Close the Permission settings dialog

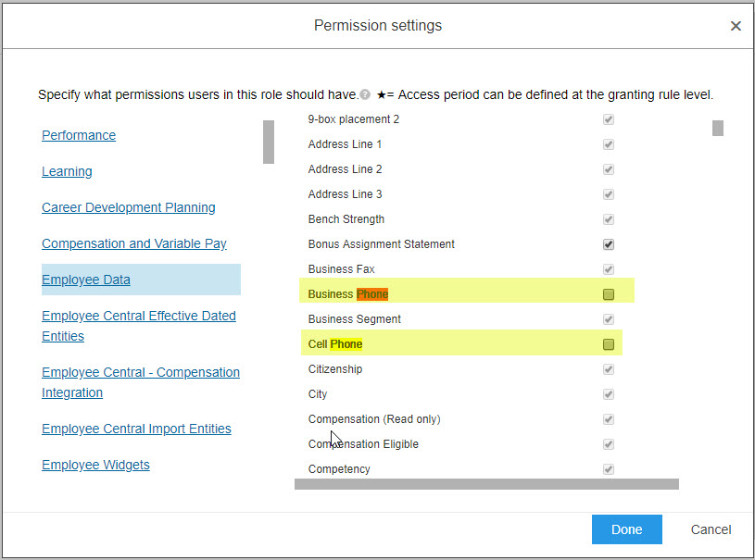(x=736, y=26)
